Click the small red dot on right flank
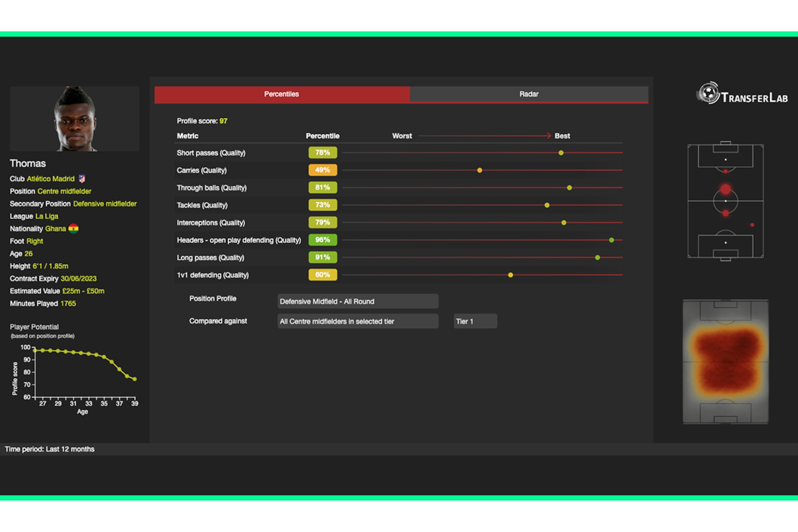 click(x=752, y=225)
